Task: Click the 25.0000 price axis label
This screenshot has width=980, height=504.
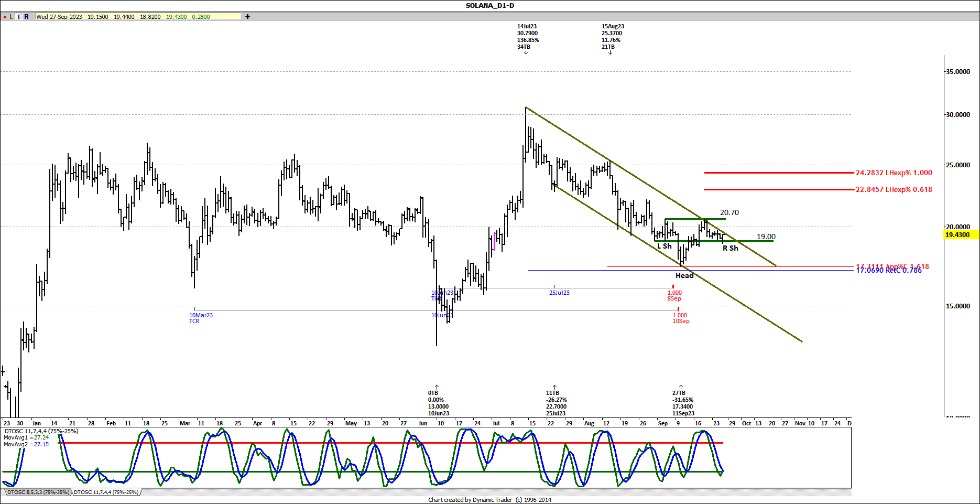Action: point(957,165)
